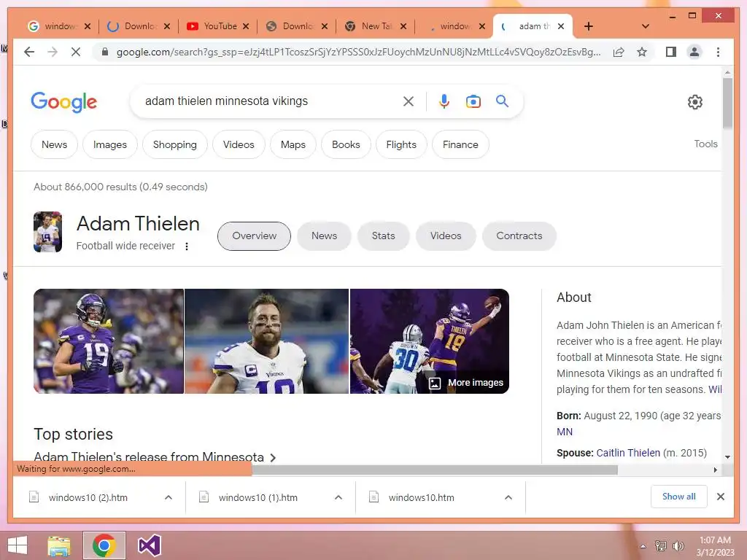Show hidden system tray icons
This screenshot has width=747, height=560.
[x=643, y=546]
